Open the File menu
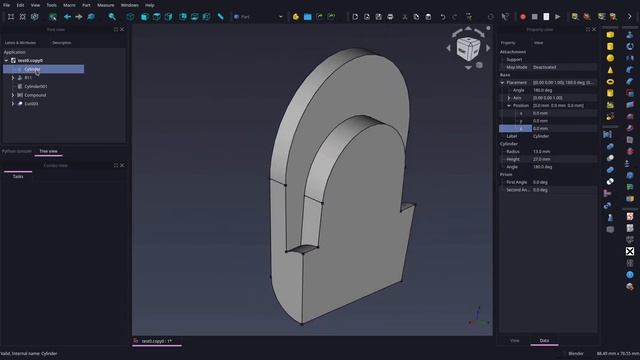The image size is (640, 360). tap(7, 5)
